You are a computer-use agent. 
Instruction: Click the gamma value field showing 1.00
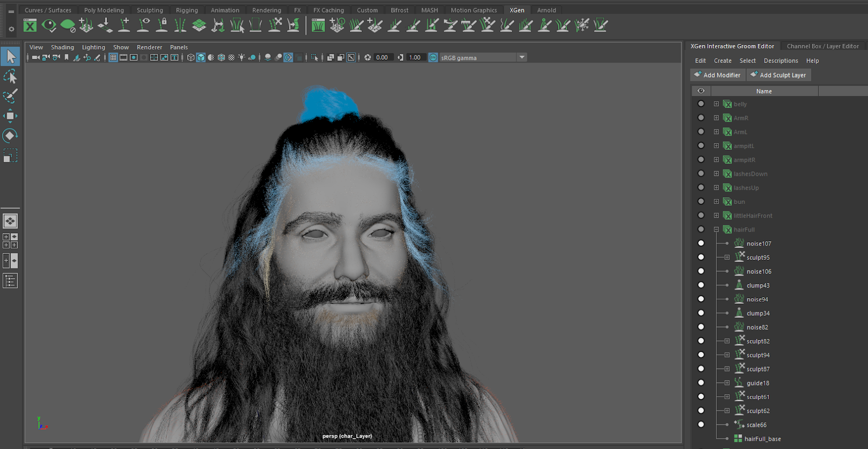click(x=415, y=57)
